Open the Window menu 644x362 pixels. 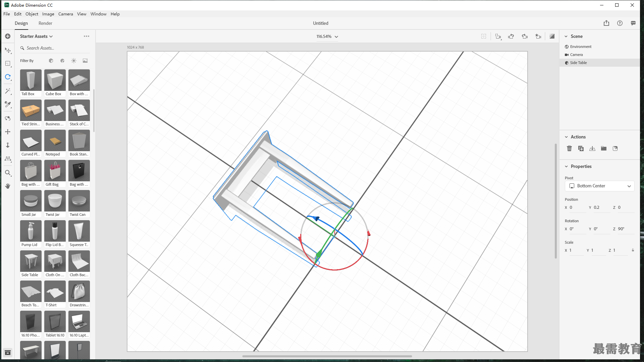[98, 14]
